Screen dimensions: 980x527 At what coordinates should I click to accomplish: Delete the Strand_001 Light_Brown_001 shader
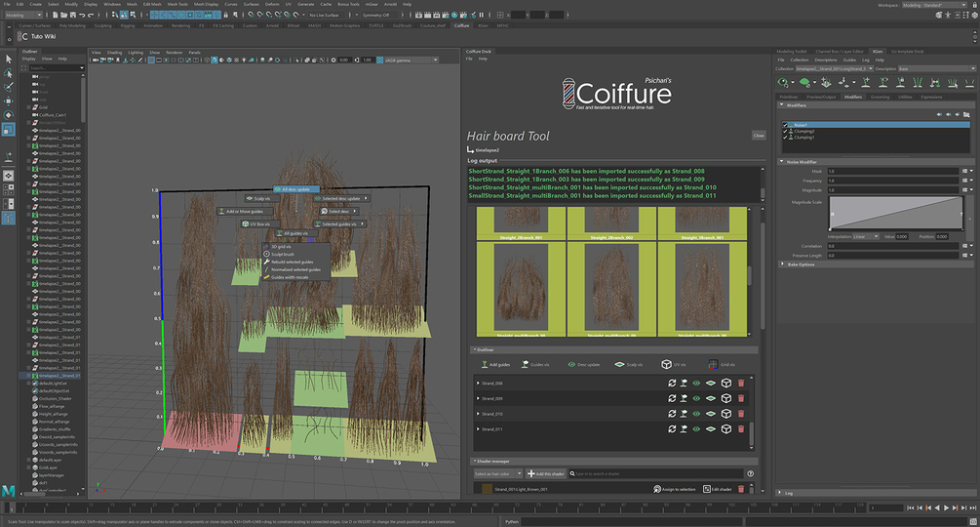click(741, 489)
